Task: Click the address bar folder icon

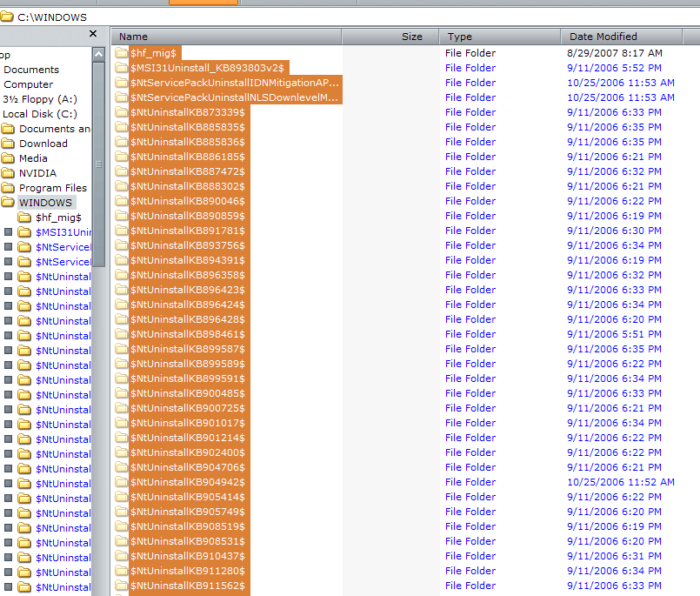Action: [x=8, y=17]
